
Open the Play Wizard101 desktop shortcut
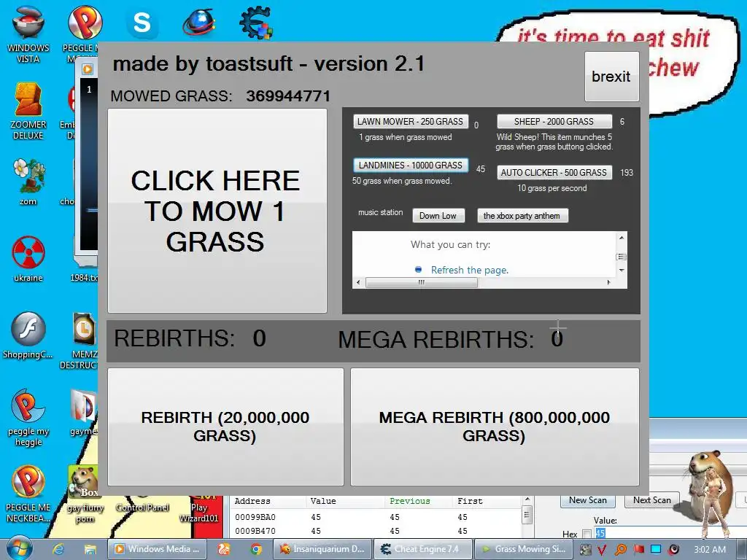pyautogui.click(x=198, y=508)
